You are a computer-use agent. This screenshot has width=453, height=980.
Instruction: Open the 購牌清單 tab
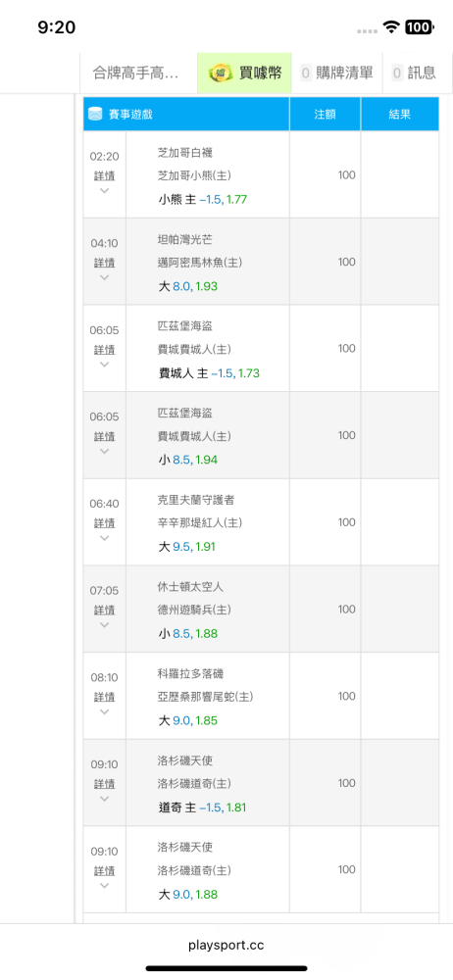point(337,73)
